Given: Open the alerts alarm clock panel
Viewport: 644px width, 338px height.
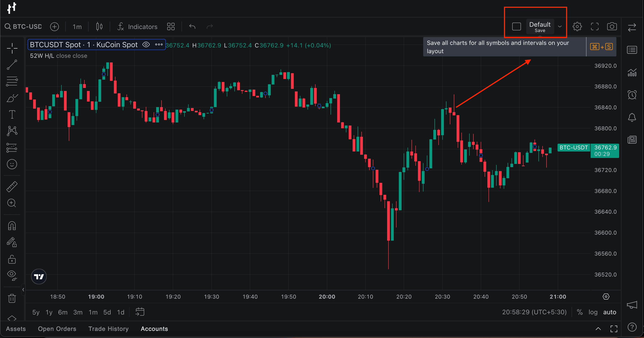Looking at the screenshot, I should click(x=632, y=95).
